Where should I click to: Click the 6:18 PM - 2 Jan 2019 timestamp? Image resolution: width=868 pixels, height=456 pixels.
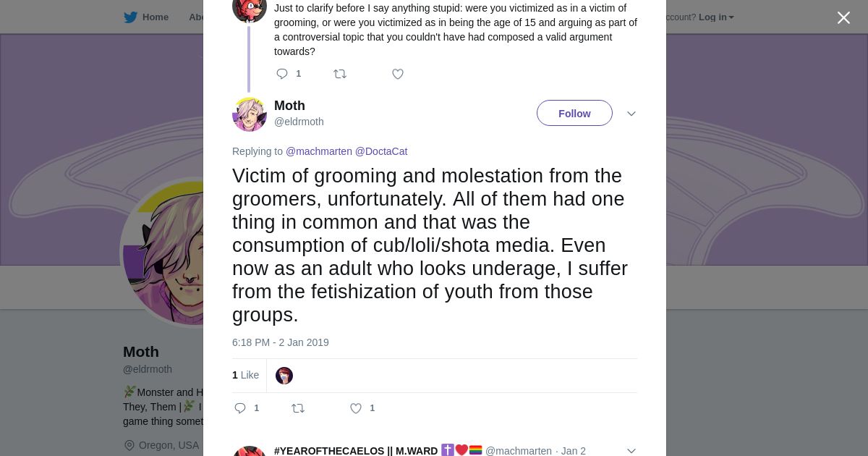(281, 342)
